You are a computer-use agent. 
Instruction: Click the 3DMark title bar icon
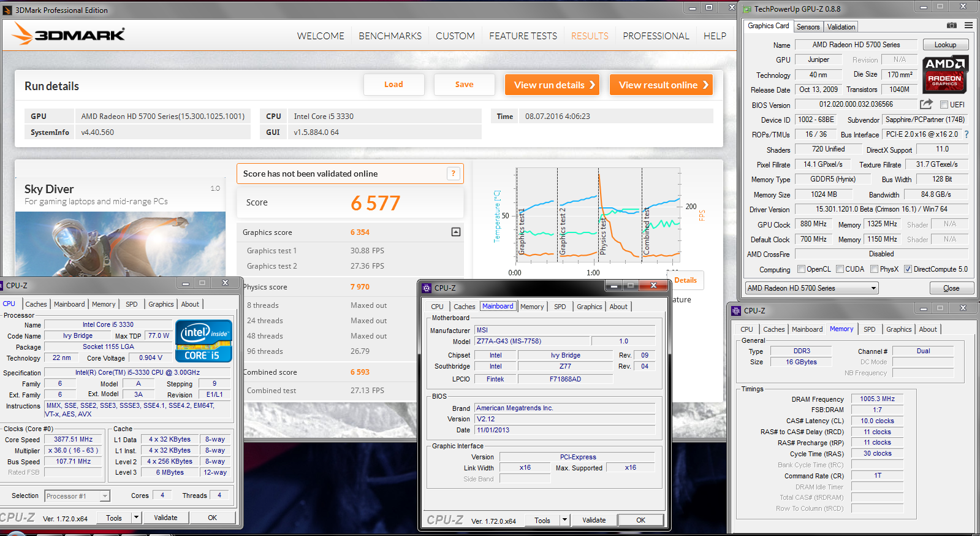(7, 10)
